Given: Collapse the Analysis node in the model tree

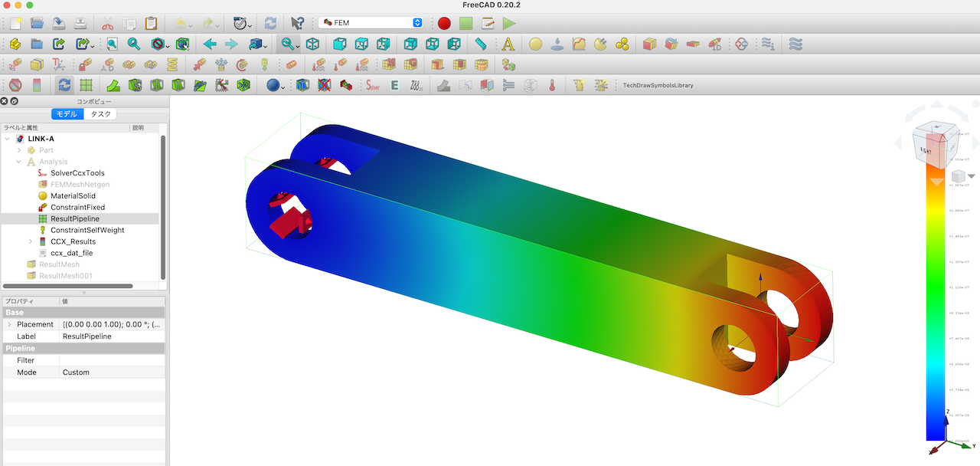Looking at the screenshot, I should (x=19, y=161).
